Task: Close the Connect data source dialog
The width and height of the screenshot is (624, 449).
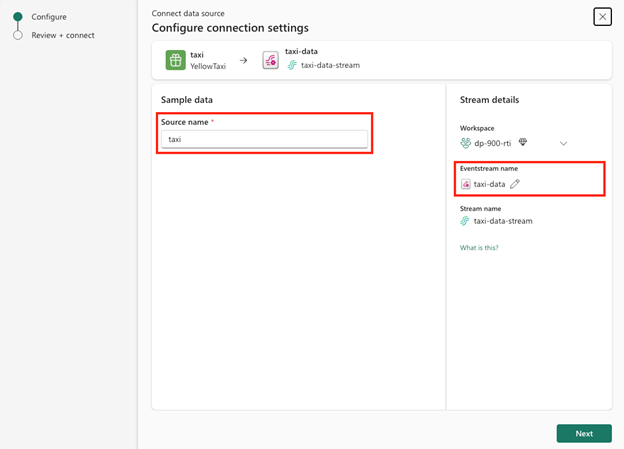Action: (x=602, y=17)
